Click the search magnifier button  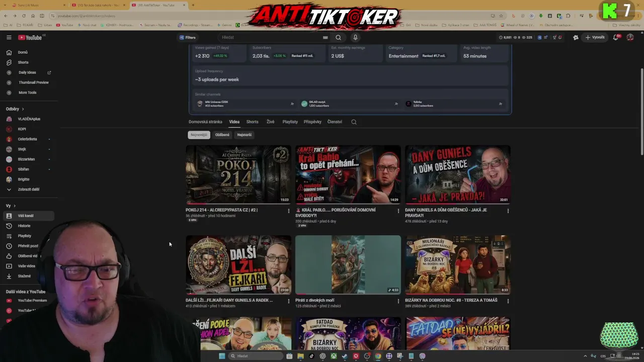[338, 37]
